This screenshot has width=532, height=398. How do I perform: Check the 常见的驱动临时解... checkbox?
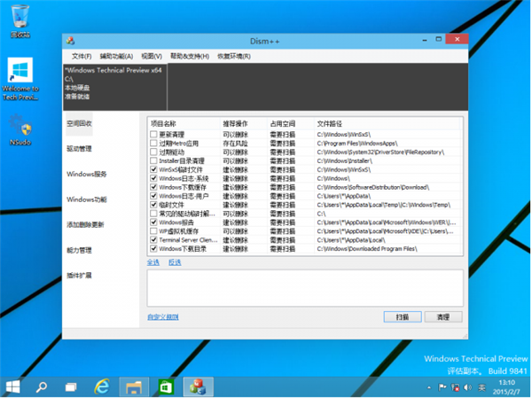click(x=153, y=214)
